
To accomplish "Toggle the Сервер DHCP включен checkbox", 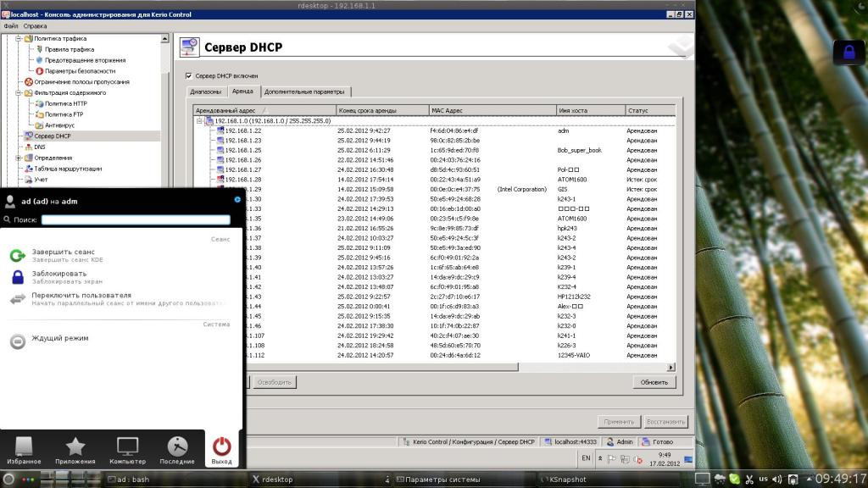I will tap(189, 75).
